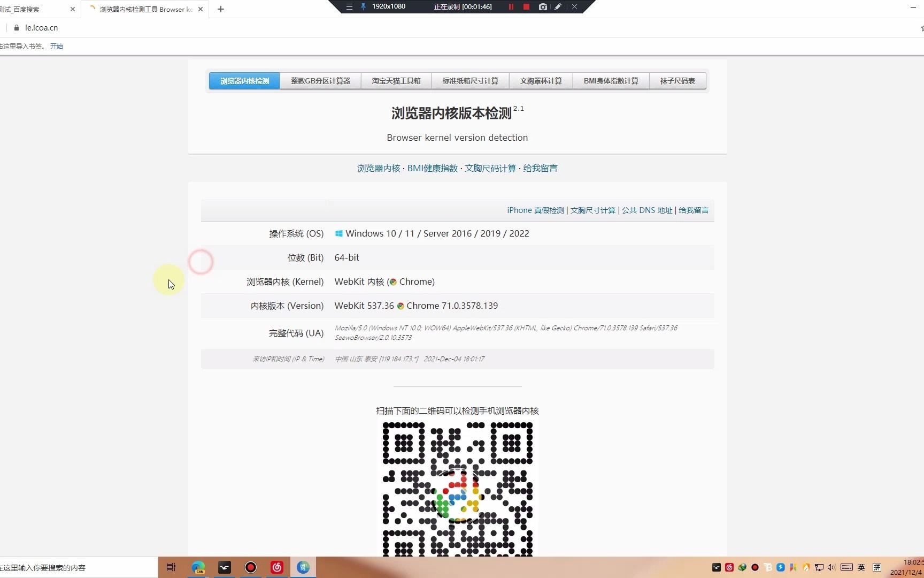Open the 整数GB分区计算器 tab
924x578 pixels.
pos(320,81)
